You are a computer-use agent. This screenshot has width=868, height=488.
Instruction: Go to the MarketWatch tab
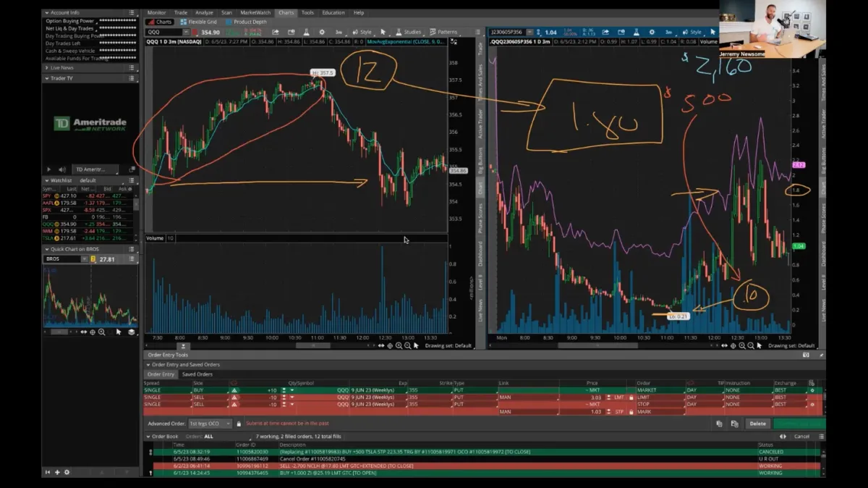(x=255, y=12)
